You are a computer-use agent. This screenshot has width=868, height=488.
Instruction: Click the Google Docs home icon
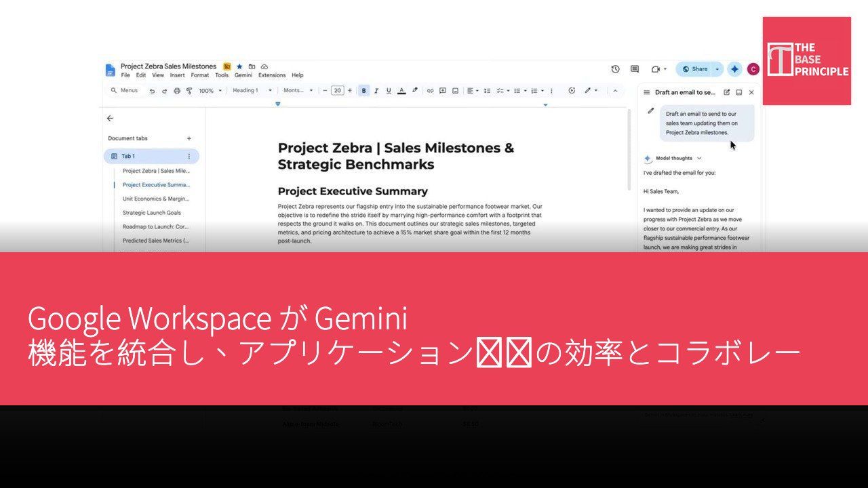click(110, 70)
